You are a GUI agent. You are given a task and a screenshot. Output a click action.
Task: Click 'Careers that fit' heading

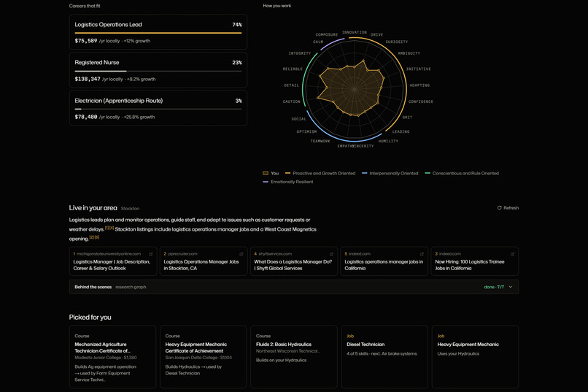(x=85, y=6)
